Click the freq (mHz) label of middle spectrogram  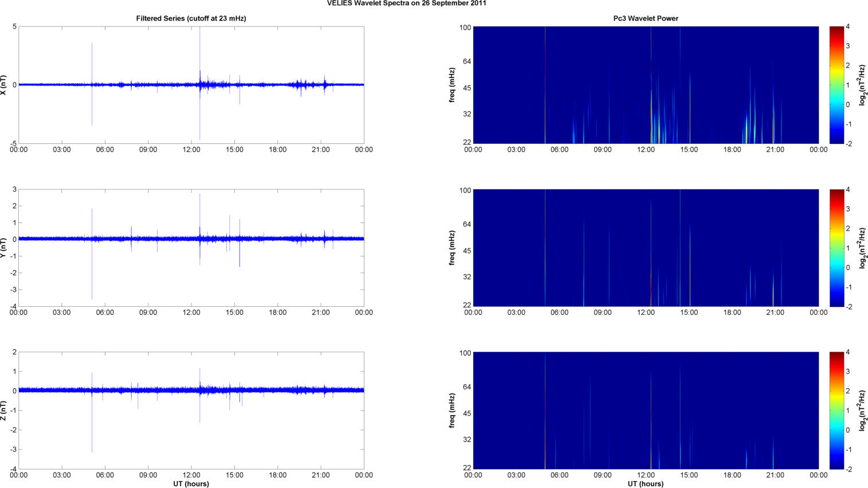tap(452, 248)
